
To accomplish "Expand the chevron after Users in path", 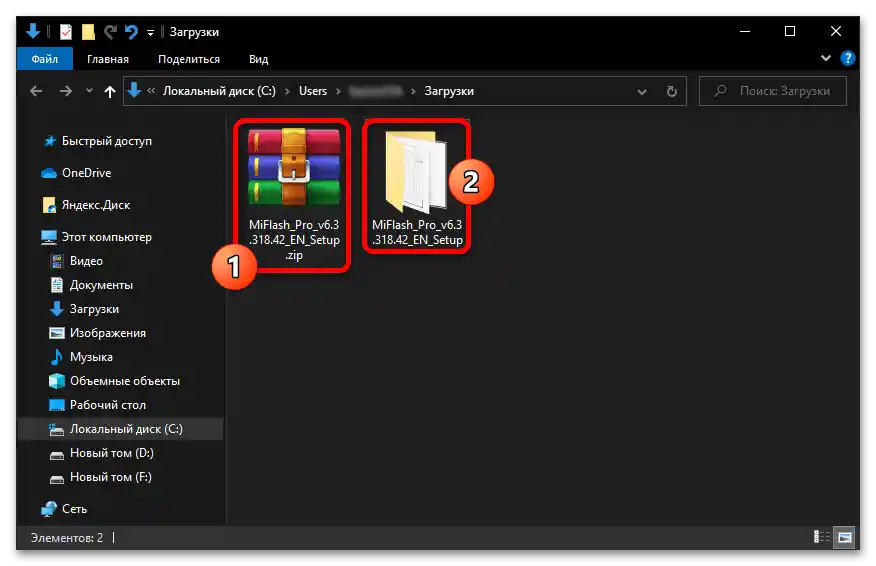I will click(338, 91).
